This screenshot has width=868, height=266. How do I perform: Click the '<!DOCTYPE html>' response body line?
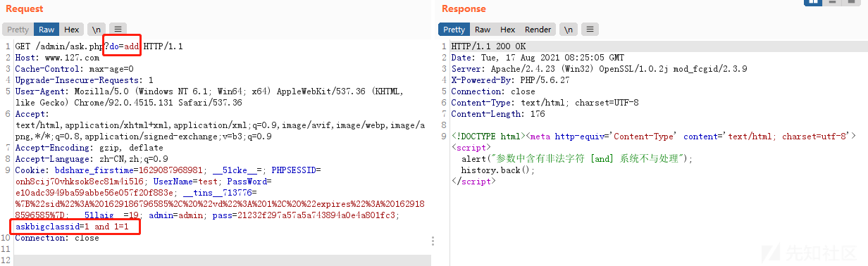[x=653, y=137]
